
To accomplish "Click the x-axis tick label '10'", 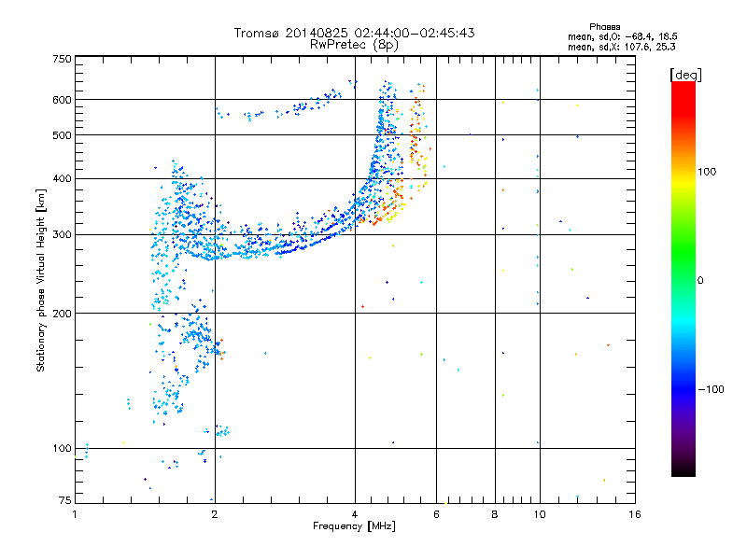I will [540, 514].
